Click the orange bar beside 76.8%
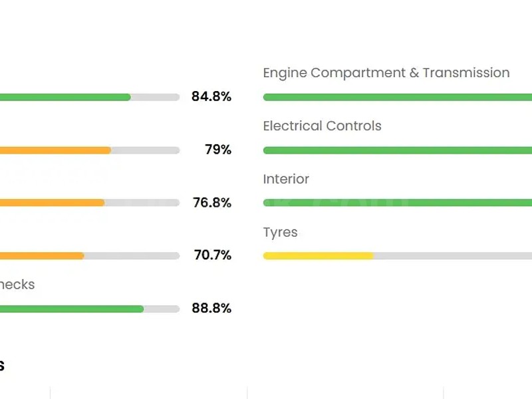Image resolution: width=532 pixels, height=399 pixels. pyautogui.click(x=52, y=203)
